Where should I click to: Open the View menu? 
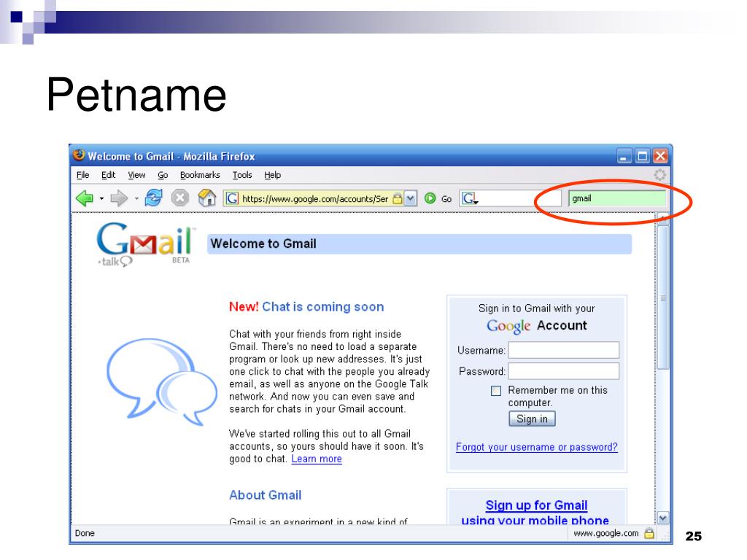point(136,175)
